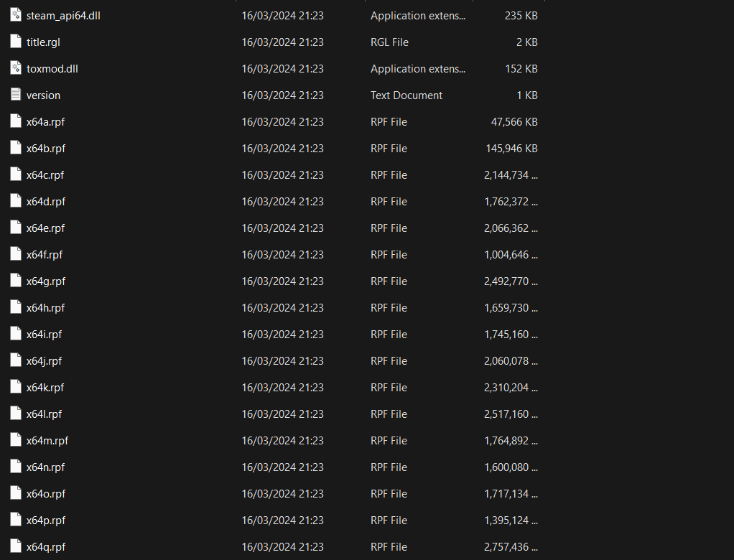Select the file name x64h.rpf
The width and height of the screenshot is (734, 560).
pyautogui.click(x=45, y=308)
